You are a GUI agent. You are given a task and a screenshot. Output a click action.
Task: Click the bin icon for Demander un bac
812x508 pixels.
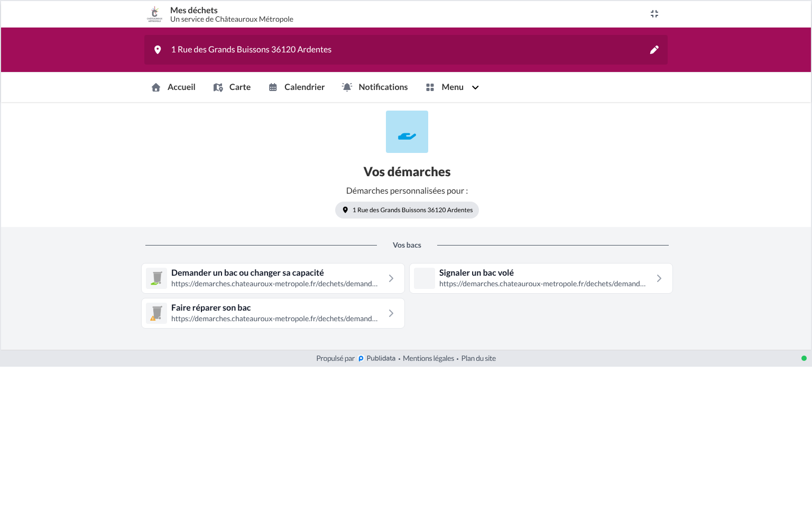156,278
